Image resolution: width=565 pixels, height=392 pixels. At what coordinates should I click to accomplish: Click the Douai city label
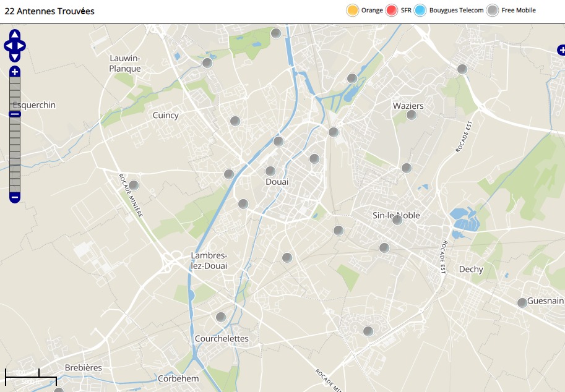[x=277, y=182]
